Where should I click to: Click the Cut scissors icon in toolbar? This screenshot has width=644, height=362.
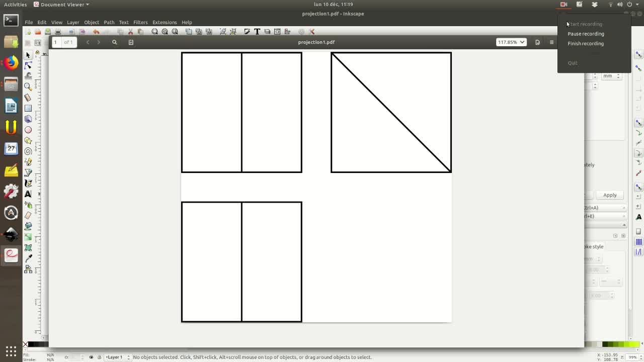(x=130, y=32)
